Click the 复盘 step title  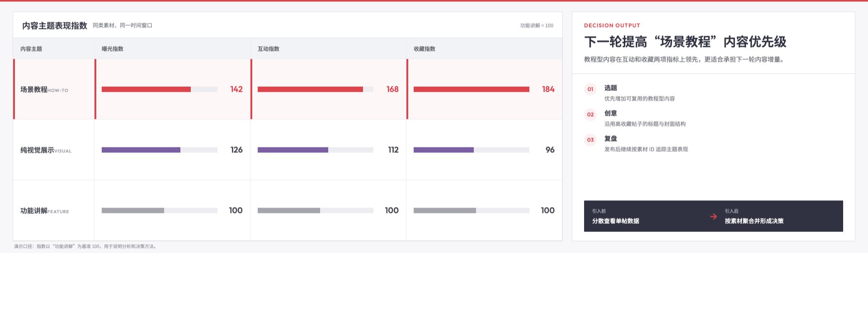(611, 139)
